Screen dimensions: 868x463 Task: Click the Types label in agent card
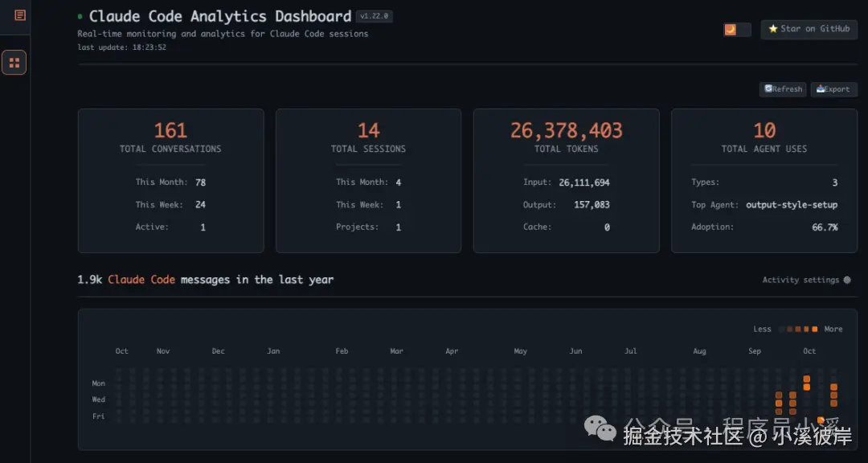point(706,182)
